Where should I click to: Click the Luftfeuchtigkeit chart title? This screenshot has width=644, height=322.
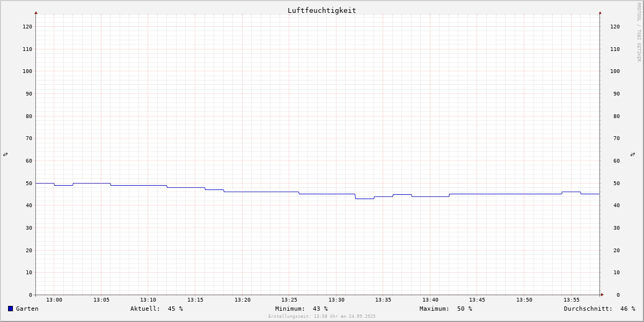click(321, 10)
